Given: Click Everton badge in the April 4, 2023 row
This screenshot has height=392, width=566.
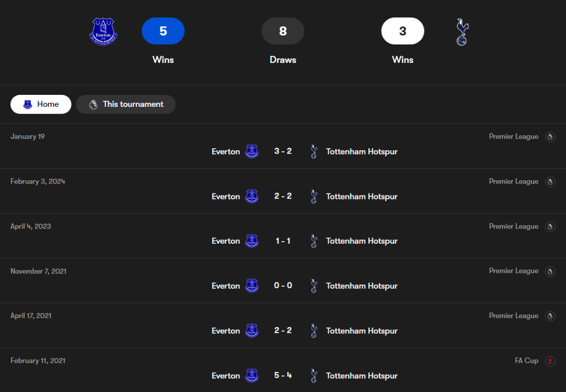Looking at the screenshot, I should click(x=252, y=241).
